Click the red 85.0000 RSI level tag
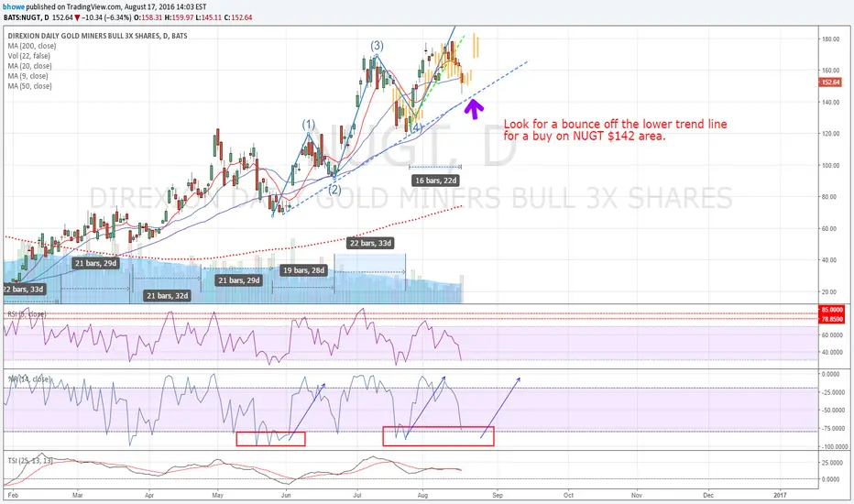854x504 pixels. (832, 310)
